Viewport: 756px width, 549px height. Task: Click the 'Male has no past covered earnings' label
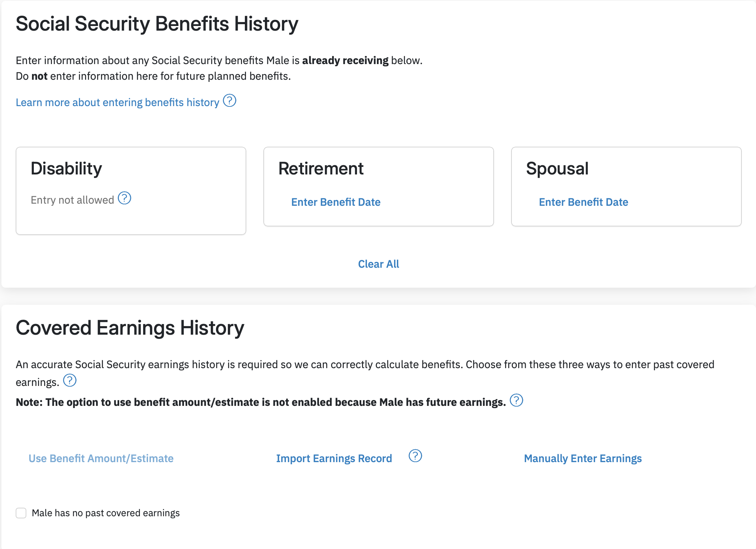(106, 513)
